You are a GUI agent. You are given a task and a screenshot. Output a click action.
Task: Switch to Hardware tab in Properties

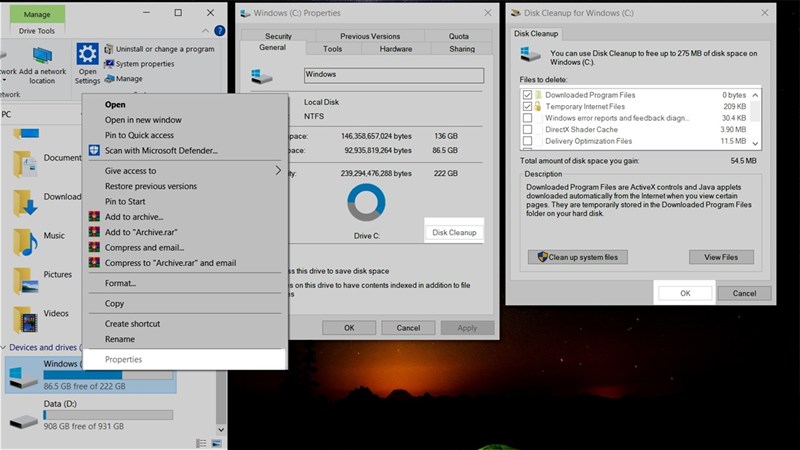[x=396, y=49]
